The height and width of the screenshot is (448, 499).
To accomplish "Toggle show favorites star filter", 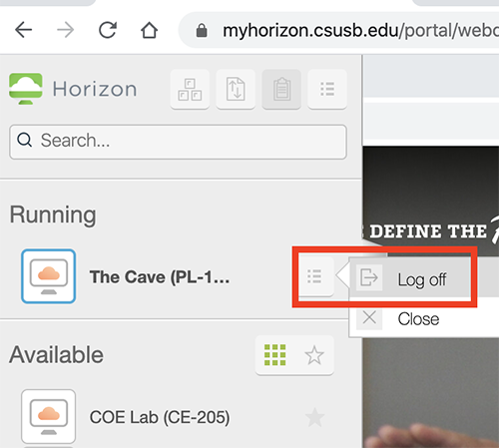I will 314,355.
